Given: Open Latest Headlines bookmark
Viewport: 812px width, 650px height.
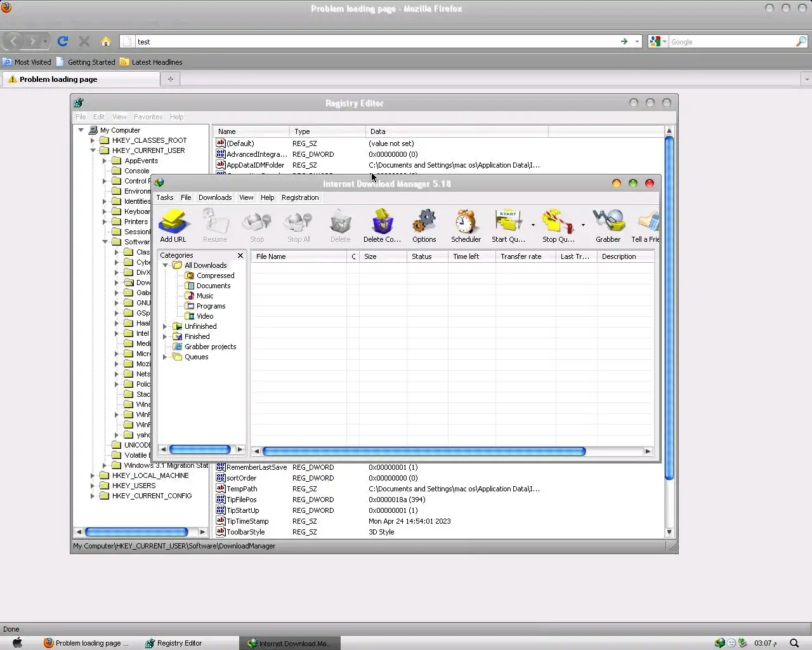Looking at the screenshot, I should pos(151,62).
